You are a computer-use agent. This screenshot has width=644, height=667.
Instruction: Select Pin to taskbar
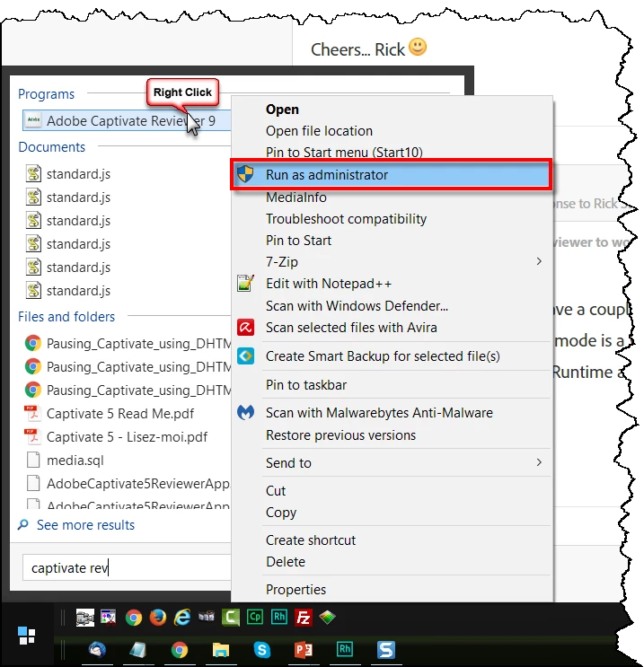coord(392,385)
